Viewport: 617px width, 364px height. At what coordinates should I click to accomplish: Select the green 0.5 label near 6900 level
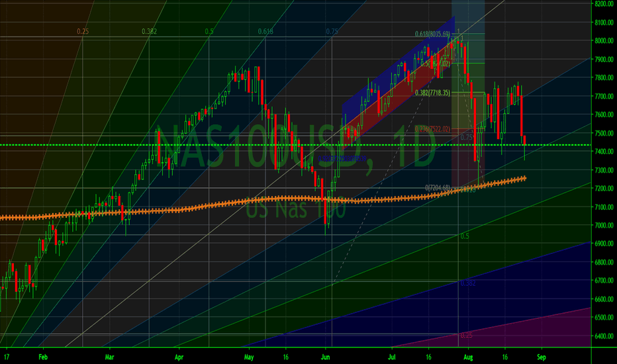coord(465,236)
